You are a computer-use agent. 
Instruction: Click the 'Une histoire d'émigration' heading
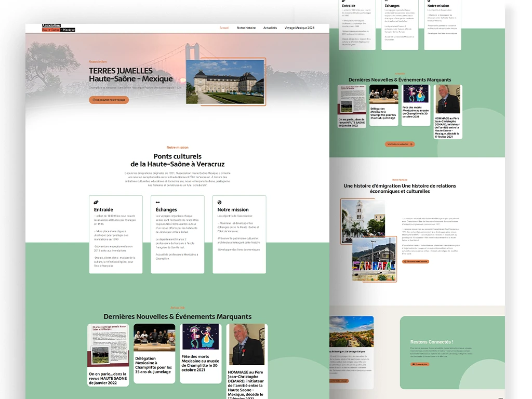pos(400,188)
